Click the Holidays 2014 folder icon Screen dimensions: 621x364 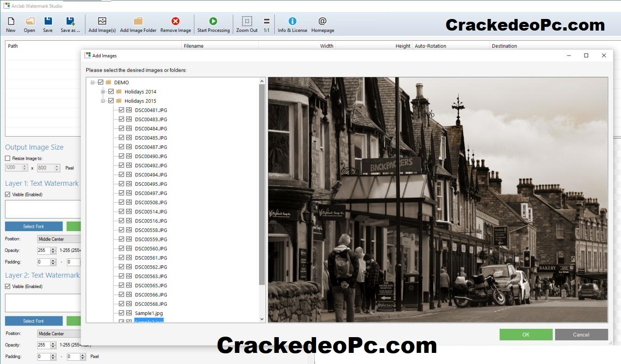click(x=119, y=92)
